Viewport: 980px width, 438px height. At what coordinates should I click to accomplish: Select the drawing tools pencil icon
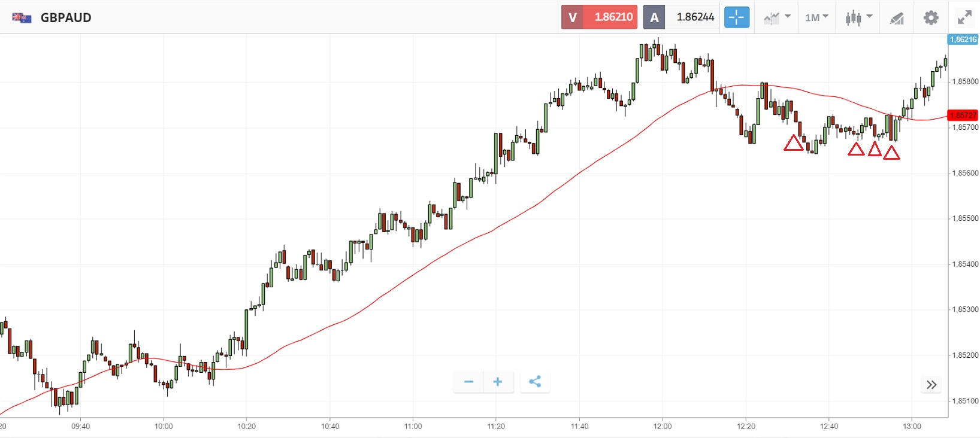tap(897, 18)
